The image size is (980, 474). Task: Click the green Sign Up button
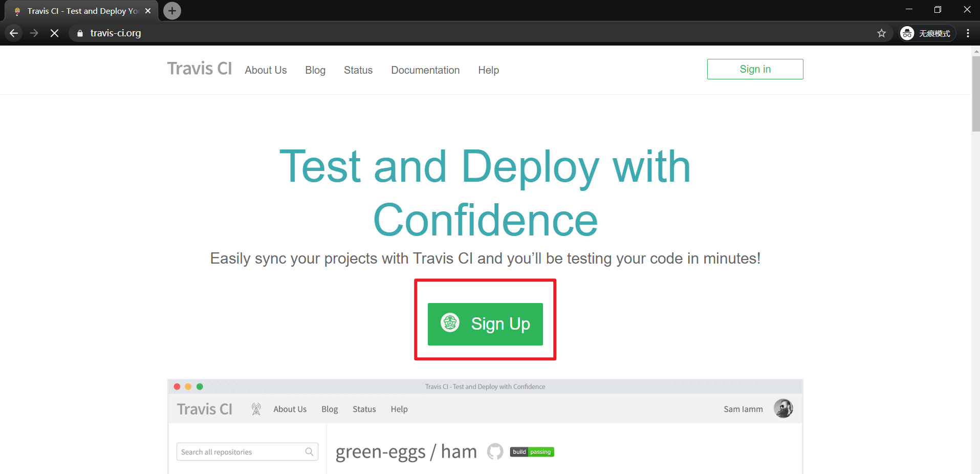(x=485, y=324)
